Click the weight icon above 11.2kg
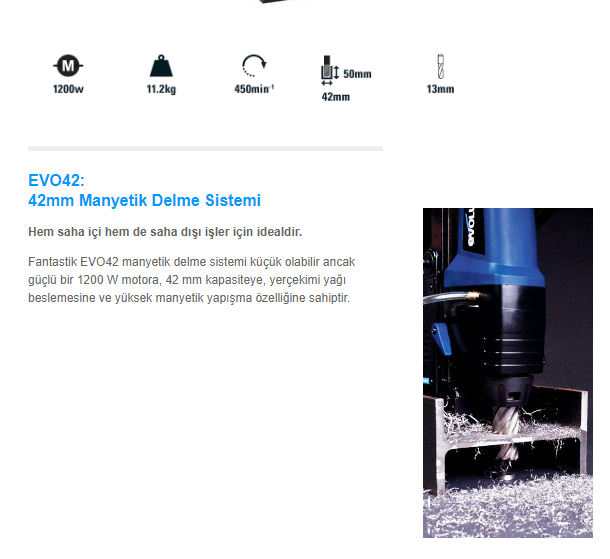Image resolution: width=610 pixels, height=559 pixels. (160, 67)
